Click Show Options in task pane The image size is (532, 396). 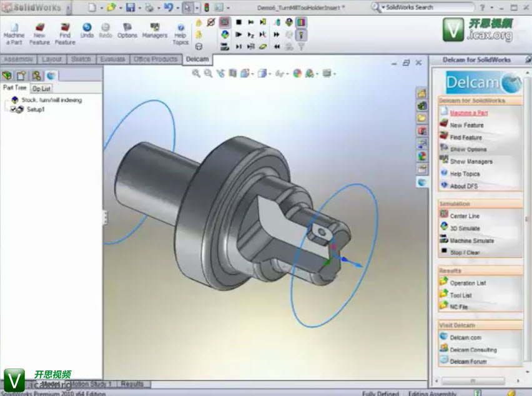click(468, 149)
